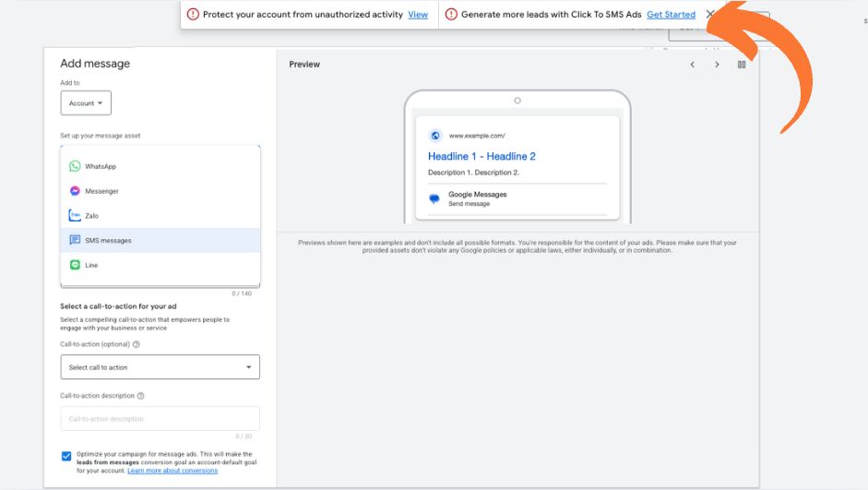
Task: Focus the Call-to-action description input field
Action: (160, 419)
